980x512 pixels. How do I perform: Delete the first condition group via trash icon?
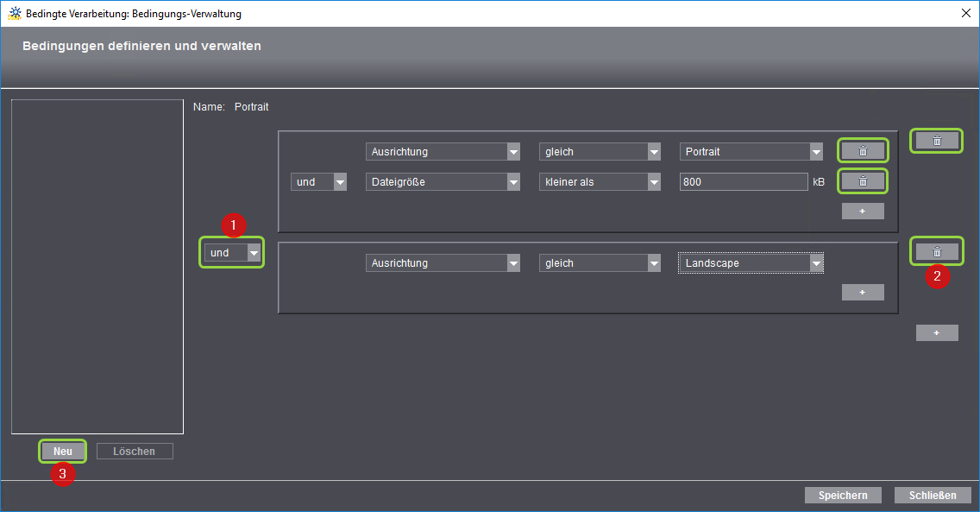coord(937,141)
